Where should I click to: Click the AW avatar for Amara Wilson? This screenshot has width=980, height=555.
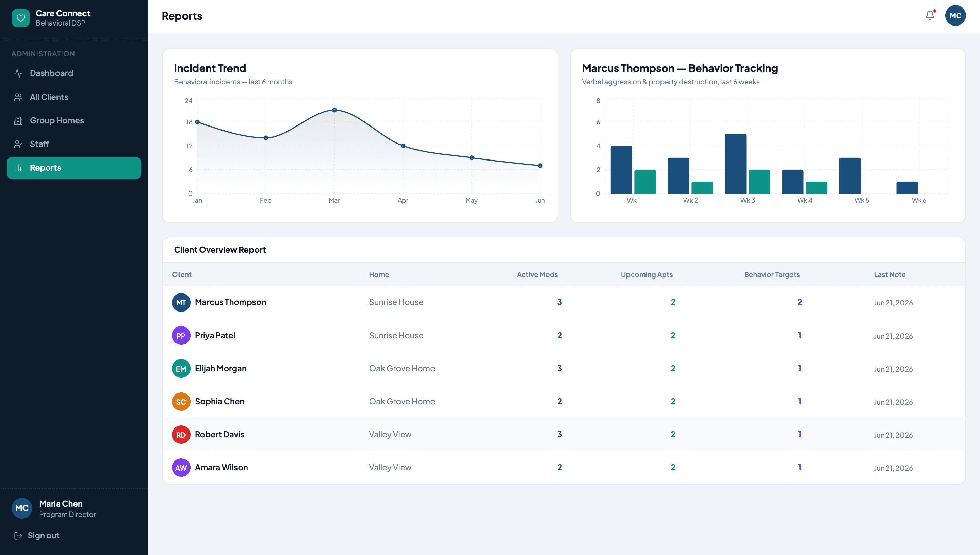tap(181, 468)
